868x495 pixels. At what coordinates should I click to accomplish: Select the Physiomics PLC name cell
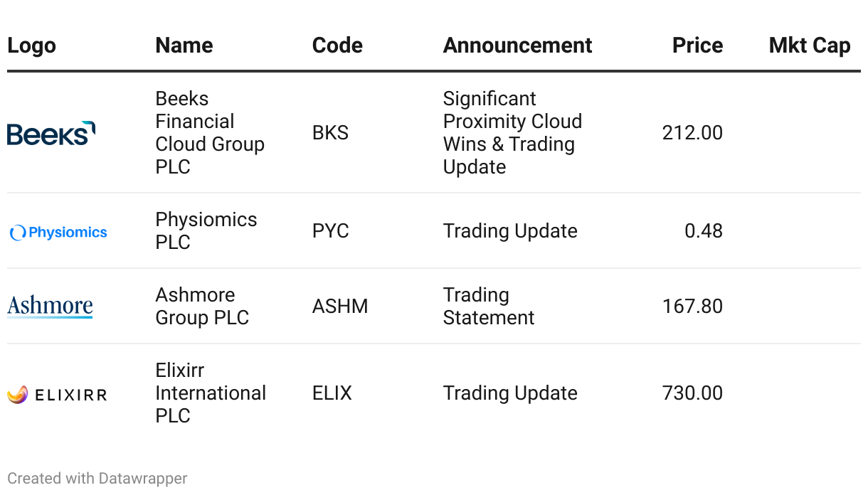tap(206, 231)
